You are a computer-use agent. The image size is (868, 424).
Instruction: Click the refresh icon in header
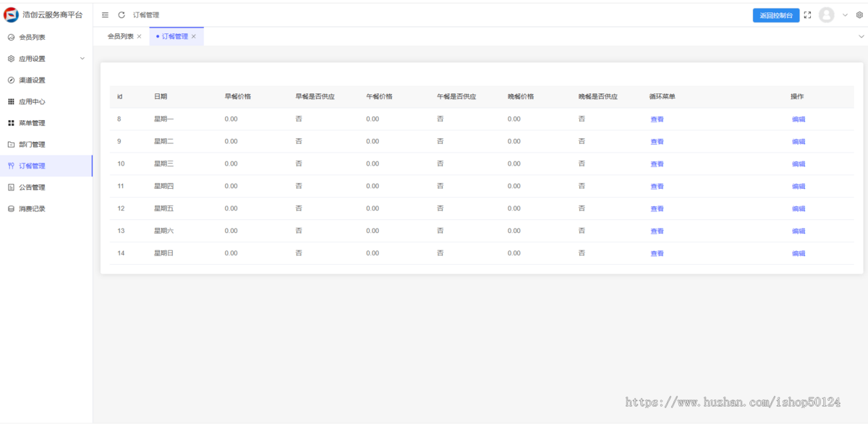tap(122, 15)
